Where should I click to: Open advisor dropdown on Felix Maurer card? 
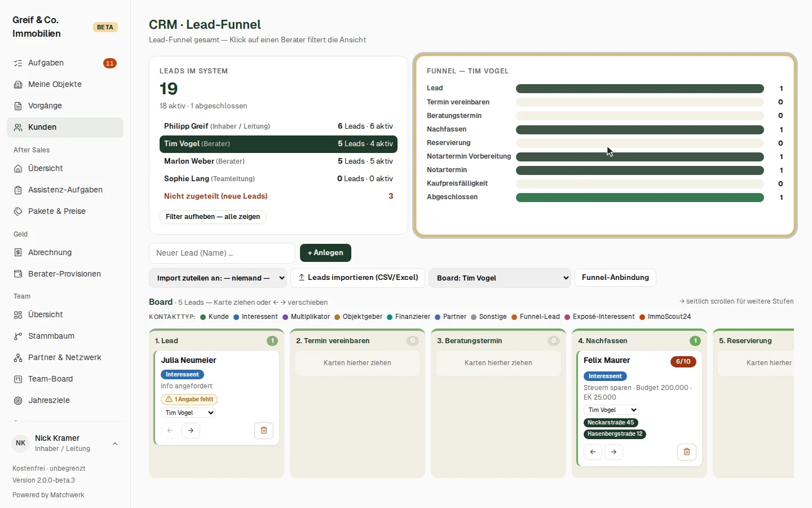point(611,410)
